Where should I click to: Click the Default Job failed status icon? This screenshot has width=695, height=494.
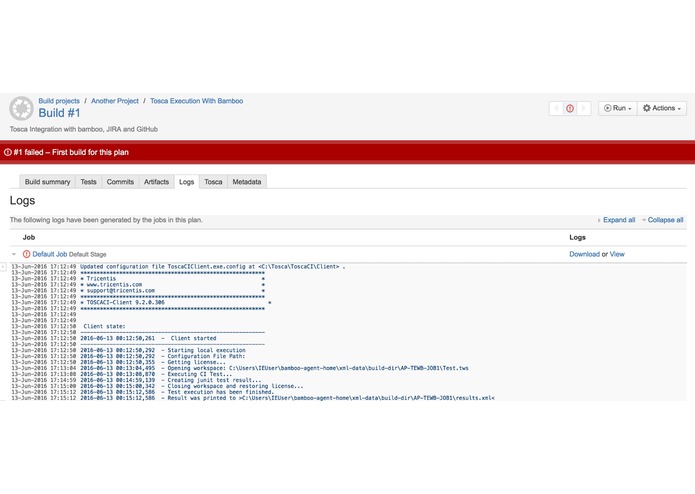[x=27, y=254]
